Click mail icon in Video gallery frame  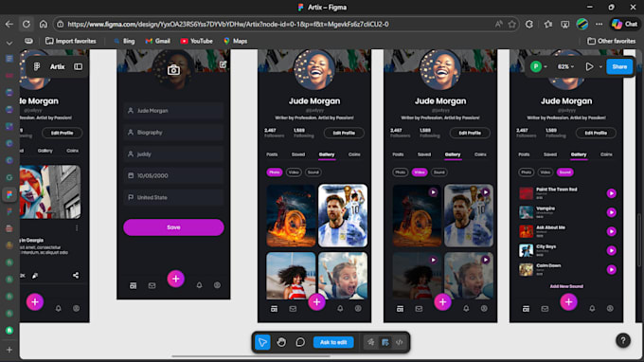pos(419,309)
